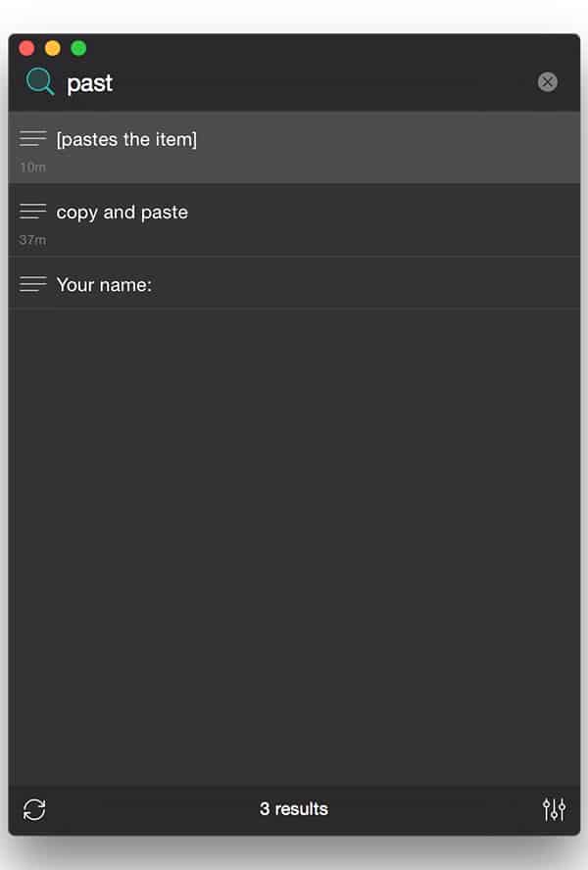Click the '10m' timestamp of first result
Image resolution: width=588 pixels, height=870 pixels.
pos(32,167)
